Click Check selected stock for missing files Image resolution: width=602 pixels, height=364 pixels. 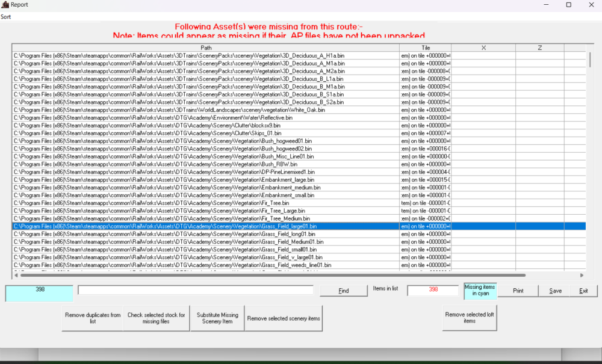point(156,318)
